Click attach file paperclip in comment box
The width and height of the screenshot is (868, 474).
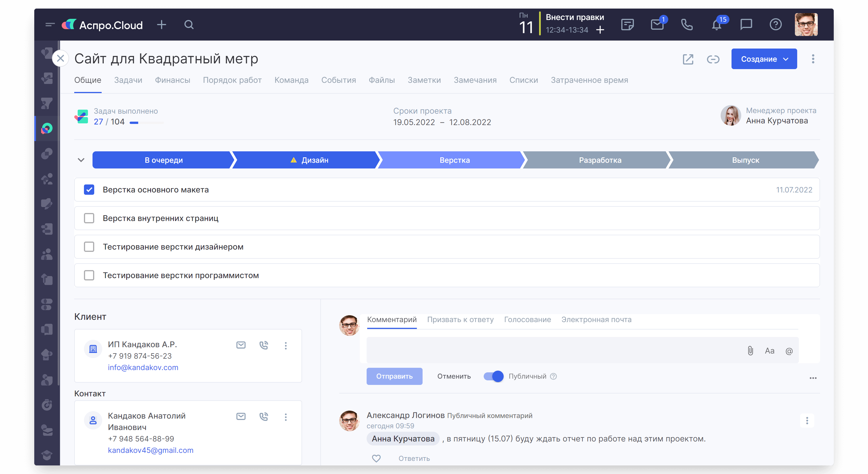click(x=750, y=351)
